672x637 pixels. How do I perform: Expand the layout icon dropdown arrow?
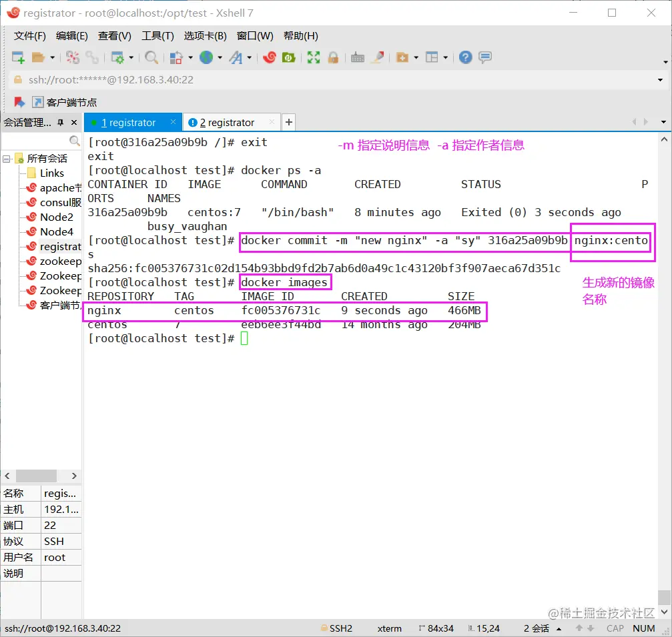point(445,57)
